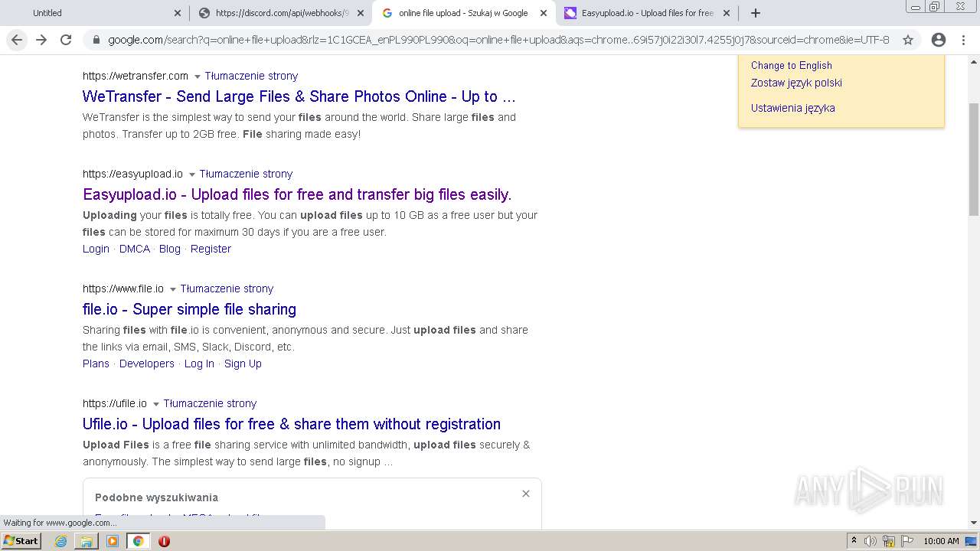Expand www.file.io result options arrow
This screenshot has height=551, width=980.
coord(172,289)
